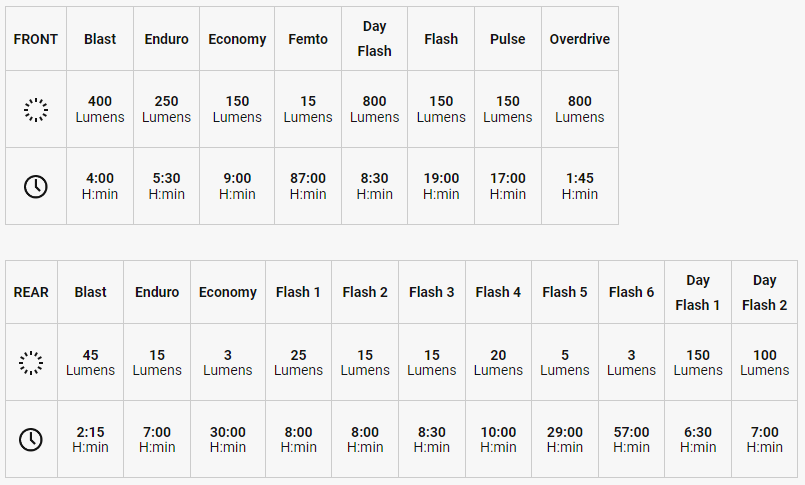The image size is (805, 485).
Task: Click the 30:00 H:min rear Economy cell
Action: coord(228,439)
